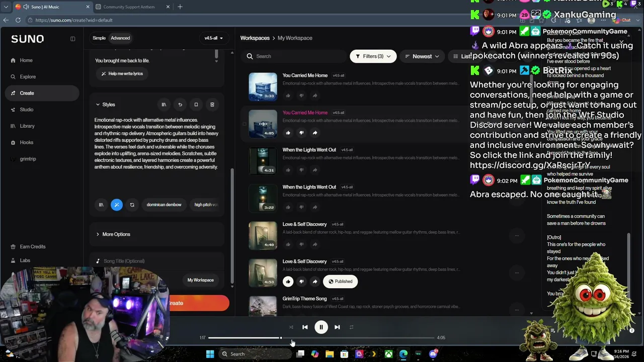644x362 pixels.
Task: Open the Studio section
Action: (x=27, y=110)
